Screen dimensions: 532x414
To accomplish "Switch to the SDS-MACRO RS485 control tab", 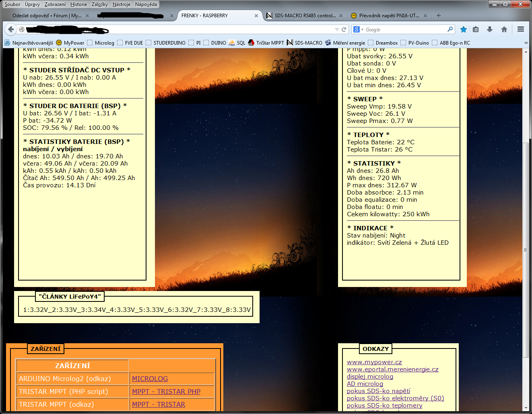I will tap(305, 16).
